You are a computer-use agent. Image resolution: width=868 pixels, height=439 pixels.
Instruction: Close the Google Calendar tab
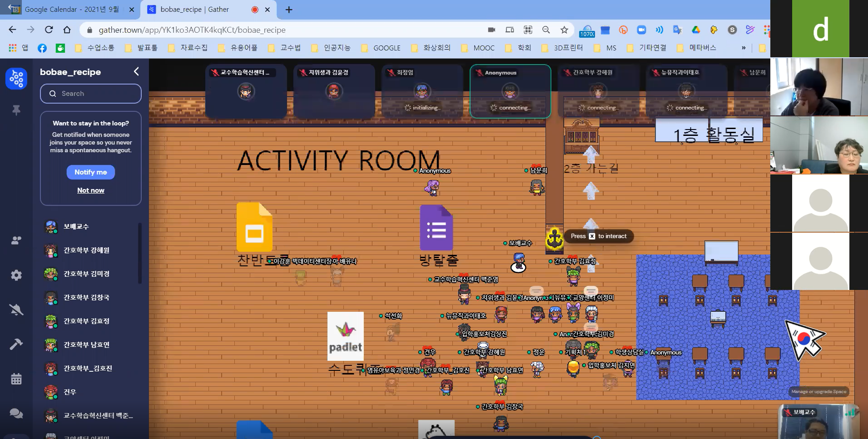[132, 10]
